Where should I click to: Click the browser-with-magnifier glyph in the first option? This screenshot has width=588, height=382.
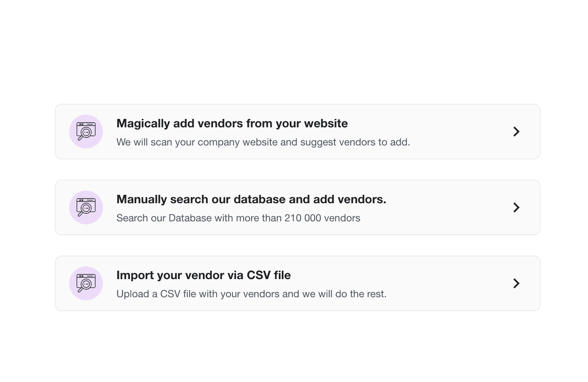tap(86, 132)
